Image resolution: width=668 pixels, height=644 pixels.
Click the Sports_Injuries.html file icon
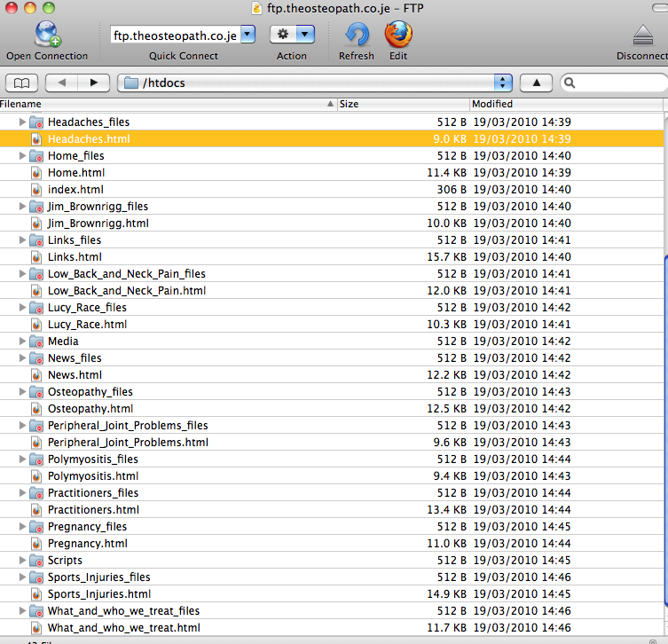36,593
